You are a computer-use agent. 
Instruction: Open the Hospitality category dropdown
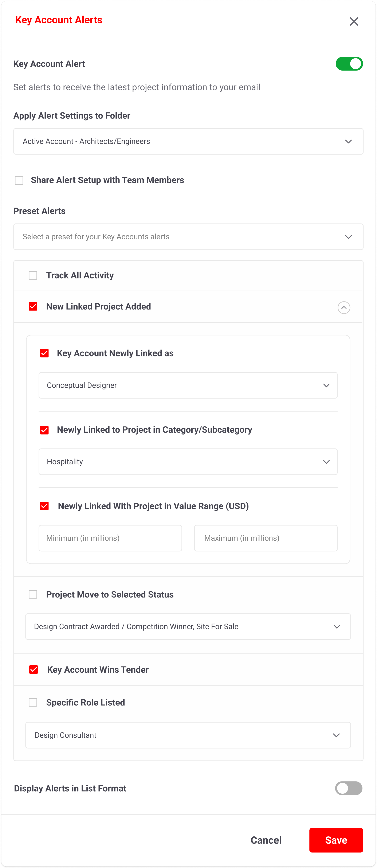(188, 462)
